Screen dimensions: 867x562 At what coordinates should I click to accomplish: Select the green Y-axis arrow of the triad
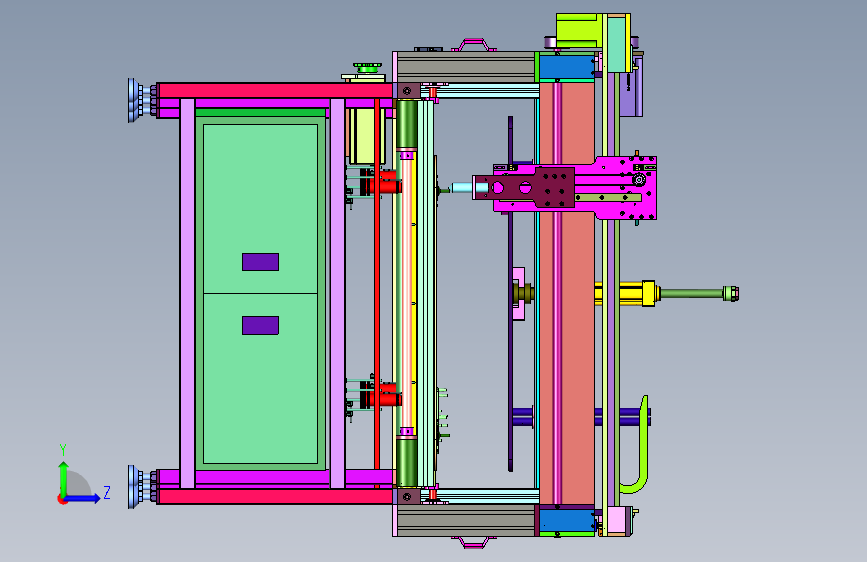64,478
